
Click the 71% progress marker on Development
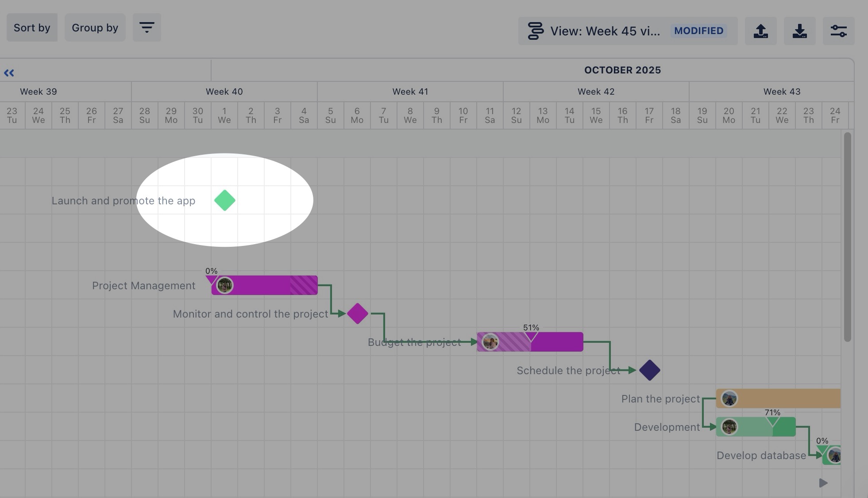coord(772,421)
